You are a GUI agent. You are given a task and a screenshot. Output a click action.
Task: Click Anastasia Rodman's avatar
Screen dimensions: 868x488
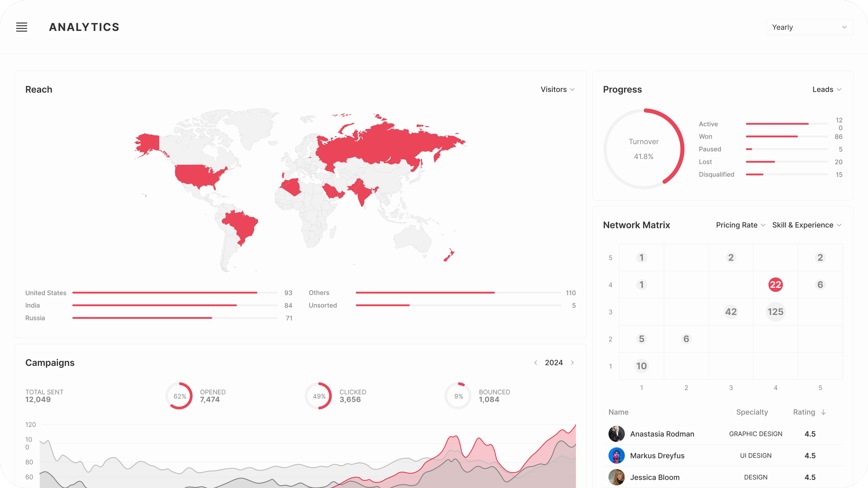coord(617,434)
